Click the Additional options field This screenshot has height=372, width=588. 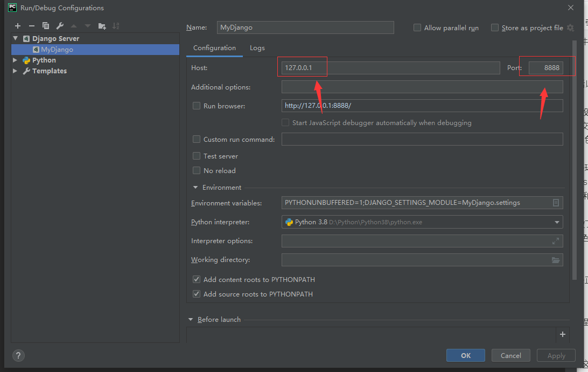(422, 87)
